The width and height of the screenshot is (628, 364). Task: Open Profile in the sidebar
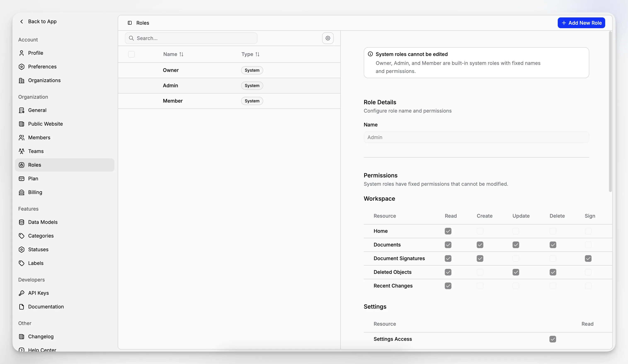(x=64, y=53)
